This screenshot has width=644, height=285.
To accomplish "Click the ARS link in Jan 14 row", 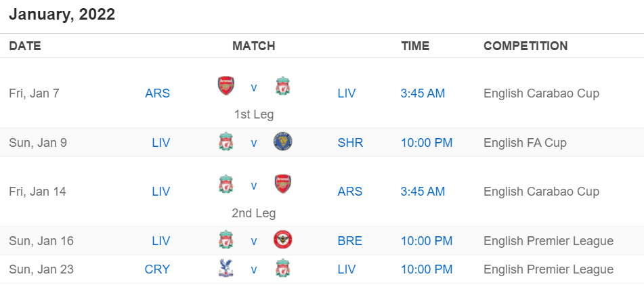I will pyautogui.click(x=350, y=192).
